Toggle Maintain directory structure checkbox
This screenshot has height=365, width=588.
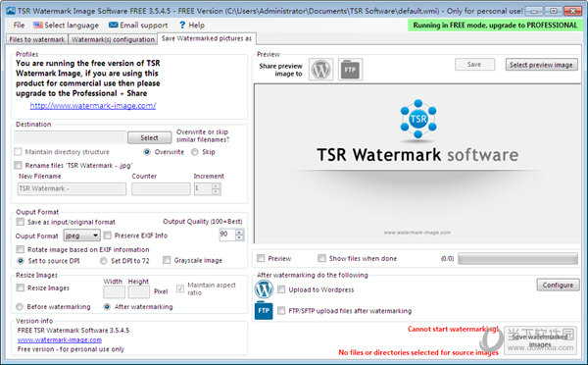(18, 152)
